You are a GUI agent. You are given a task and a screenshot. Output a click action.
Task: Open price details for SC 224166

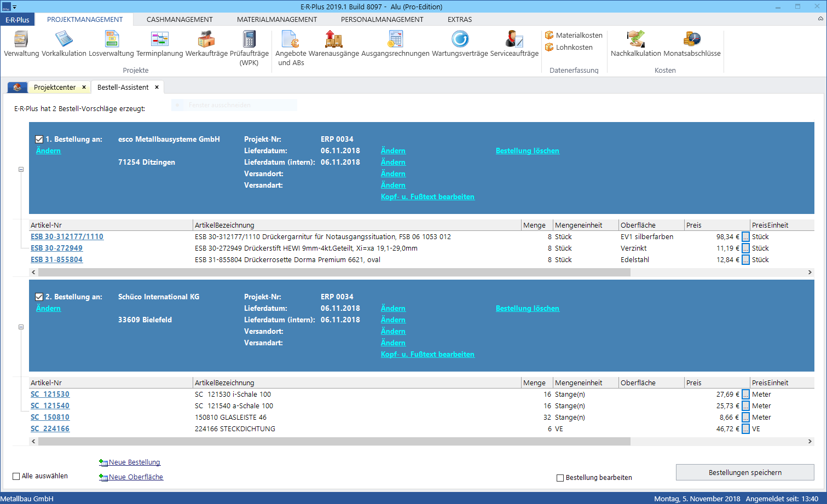point(745,429)
